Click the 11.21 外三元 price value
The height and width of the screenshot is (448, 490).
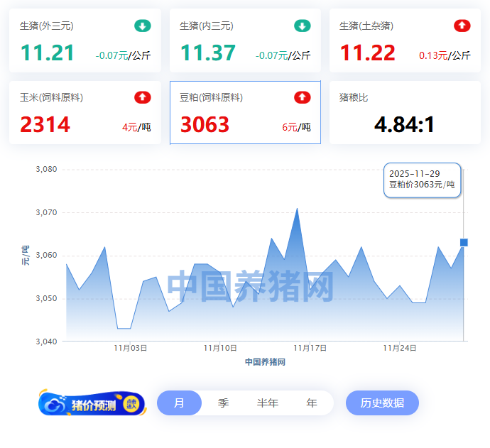click(48, 53)
